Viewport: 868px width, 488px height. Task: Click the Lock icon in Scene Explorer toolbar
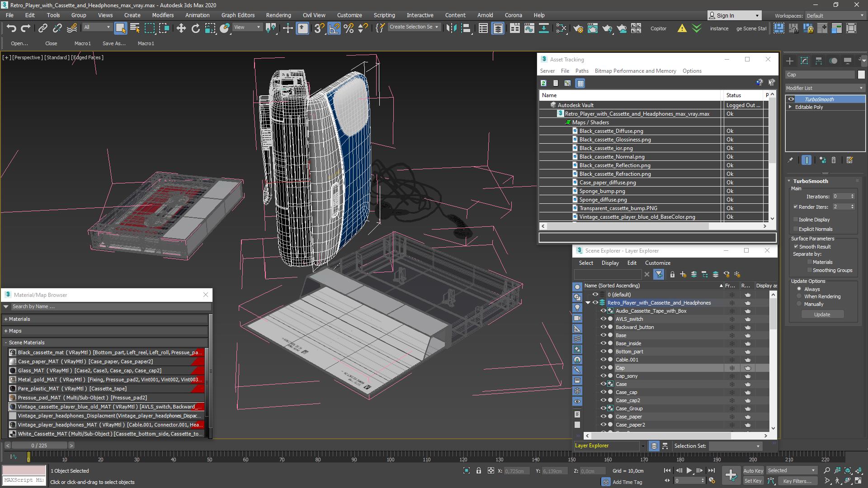click(672, 274)
